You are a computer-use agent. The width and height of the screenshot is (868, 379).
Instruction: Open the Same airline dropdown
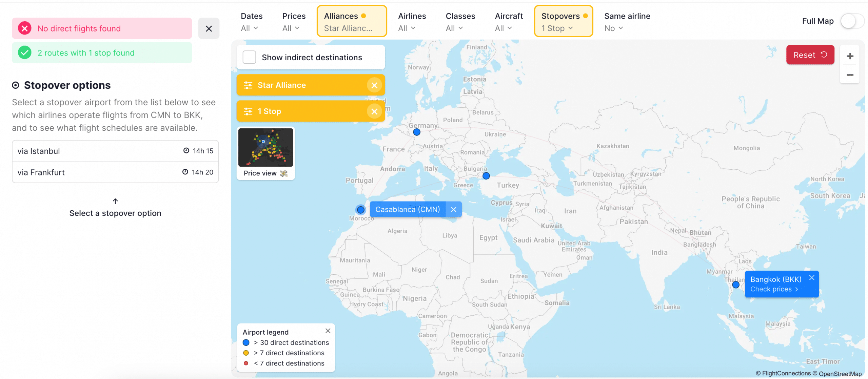coord(627,22)
